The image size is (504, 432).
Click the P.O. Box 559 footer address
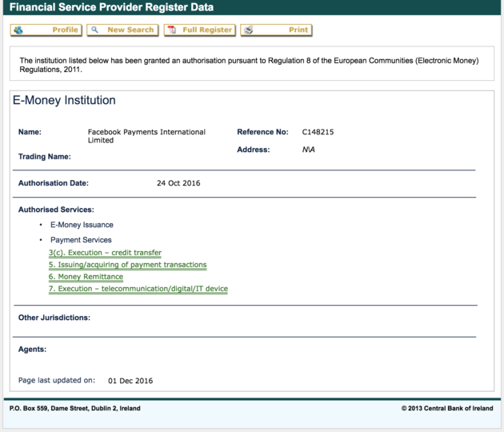click(75, 408)
